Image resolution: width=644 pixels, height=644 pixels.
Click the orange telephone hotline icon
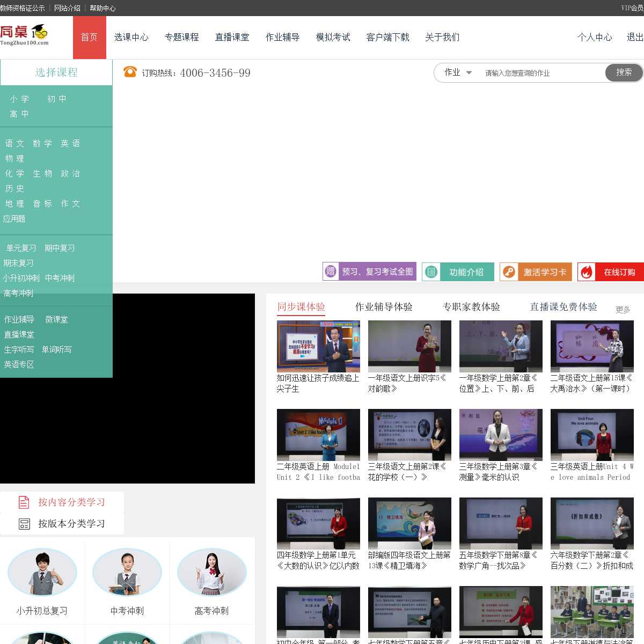130,72
